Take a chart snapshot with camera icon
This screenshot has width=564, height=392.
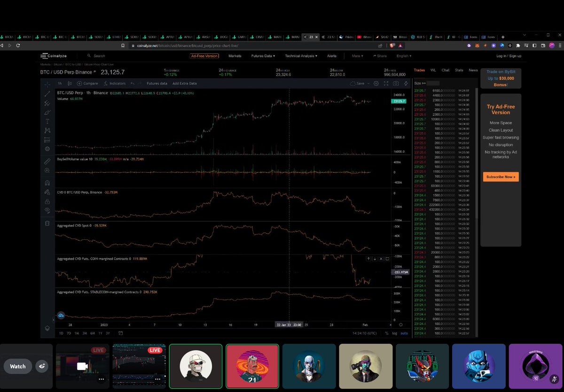(396, 83)
